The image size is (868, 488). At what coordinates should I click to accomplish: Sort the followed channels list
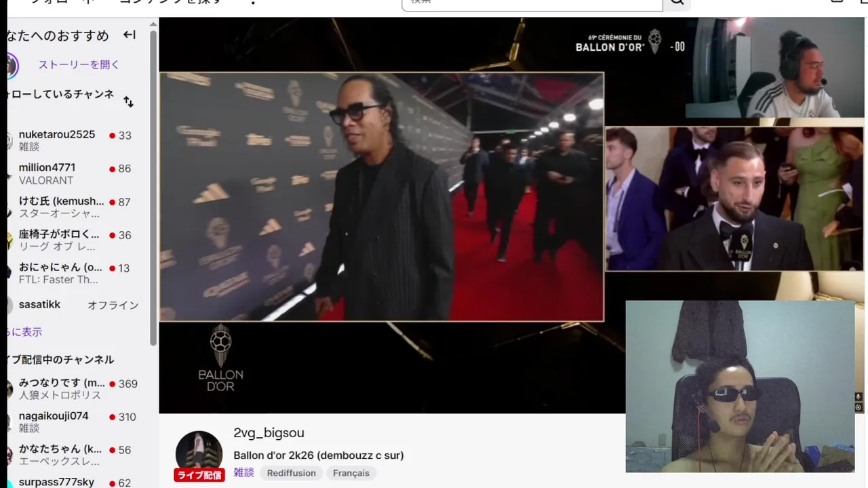128,102
